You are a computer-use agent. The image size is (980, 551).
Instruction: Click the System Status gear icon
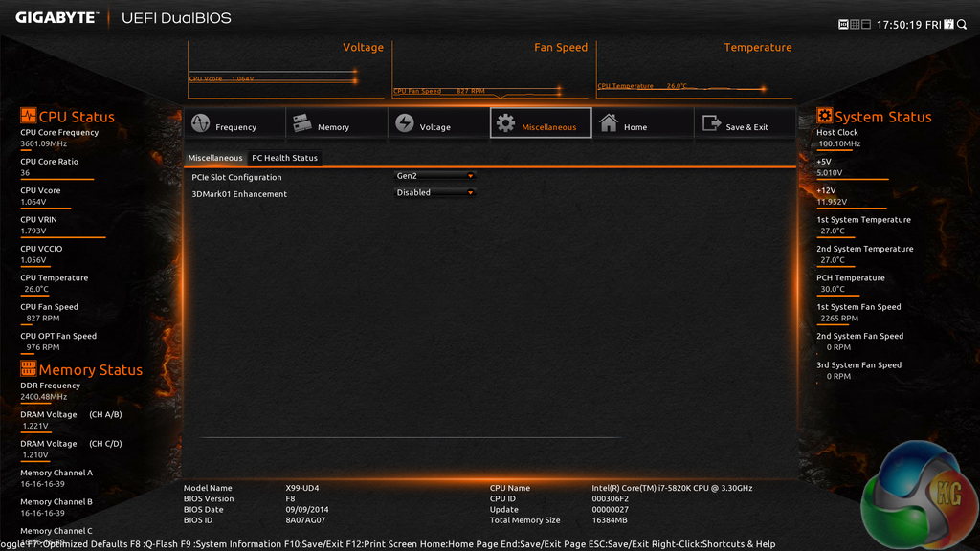(x=824, y=117)
